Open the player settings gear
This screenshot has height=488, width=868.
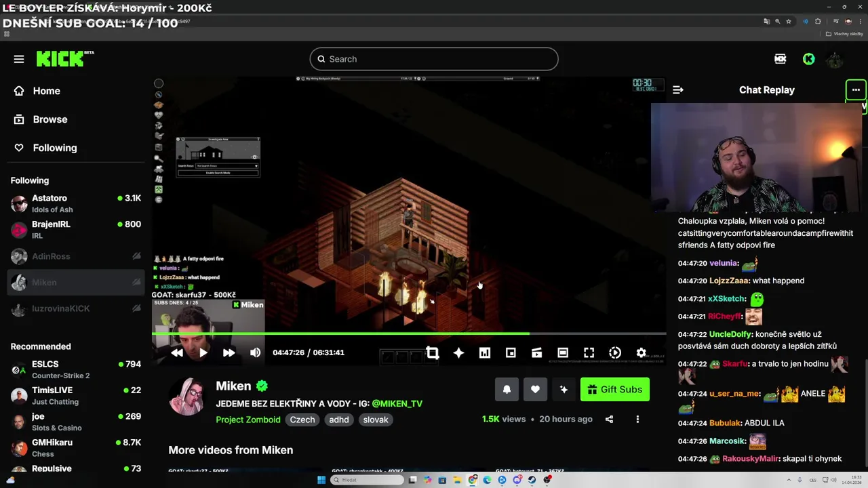641,352
